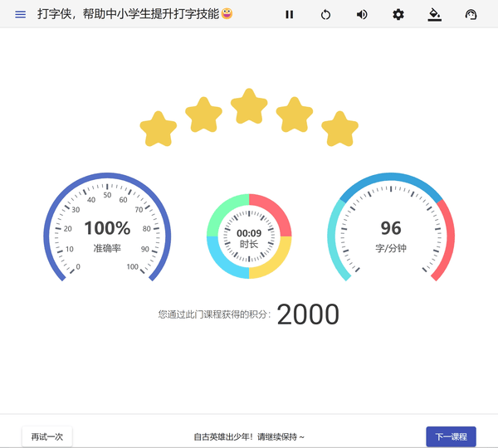498x448 pixels.
Task: Open the hamburger menu
Action: [x=21, y=15]
